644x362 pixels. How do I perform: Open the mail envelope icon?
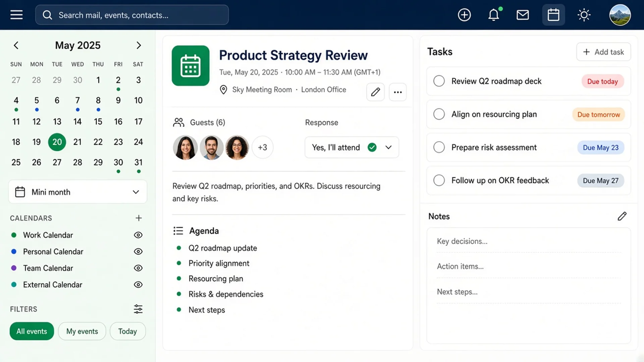pos(523,15)
